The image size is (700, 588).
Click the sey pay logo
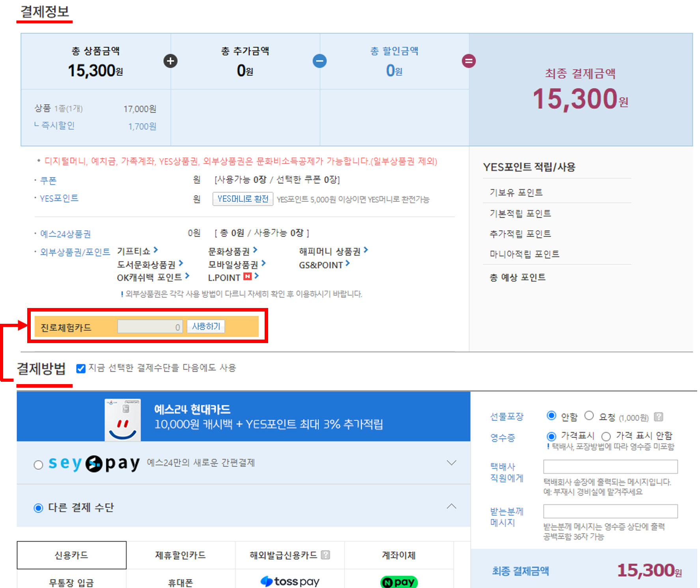pyautogui.click(x=94, y=463)
